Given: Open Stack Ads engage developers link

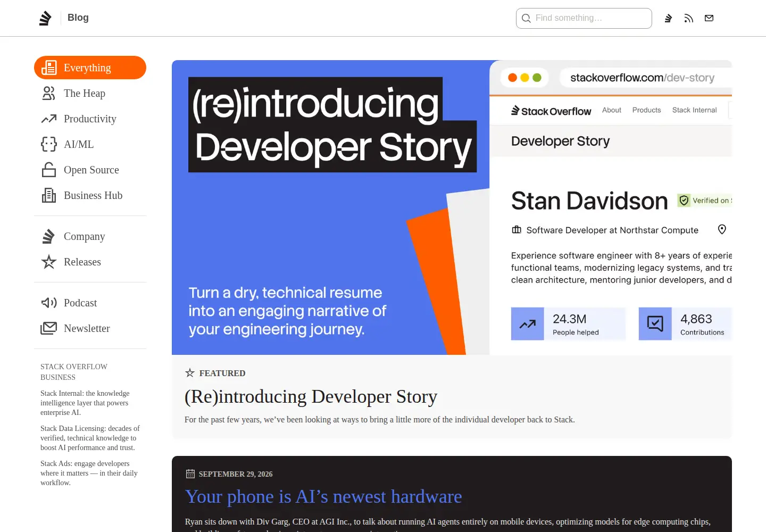Looking at the screenshot, I should click(89, 473).
